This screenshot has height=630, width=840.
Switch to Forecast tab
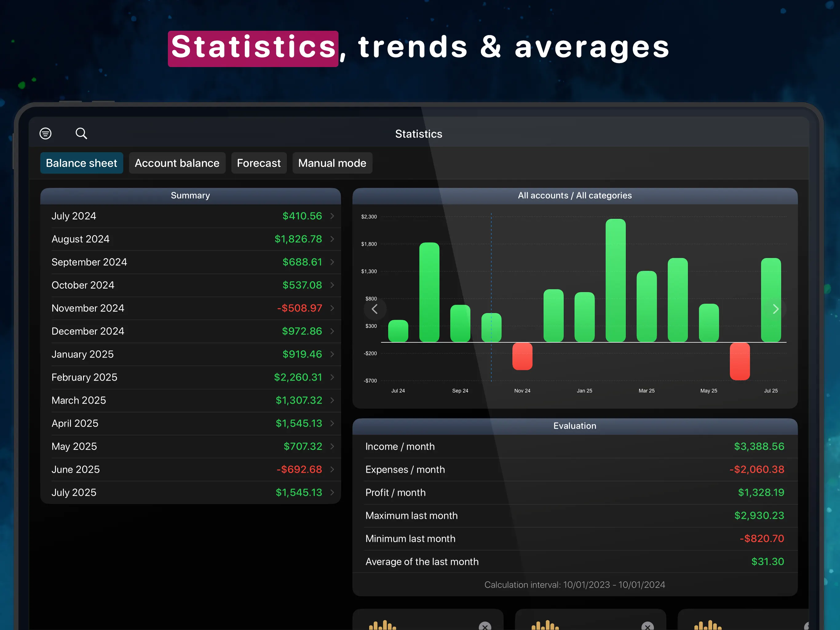tap(259, 163)
